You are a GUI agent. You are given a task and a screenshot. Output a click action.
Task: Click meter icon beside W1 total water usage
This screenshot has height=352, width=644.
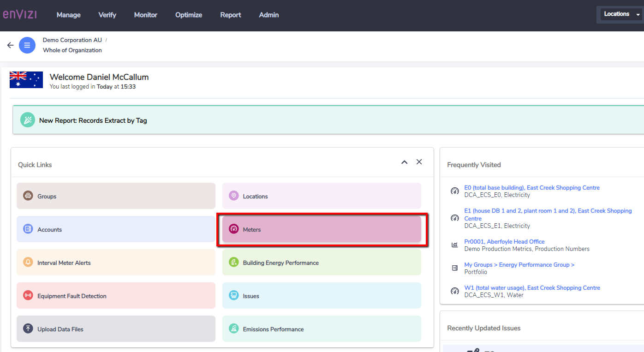click(x=455, y=291)
